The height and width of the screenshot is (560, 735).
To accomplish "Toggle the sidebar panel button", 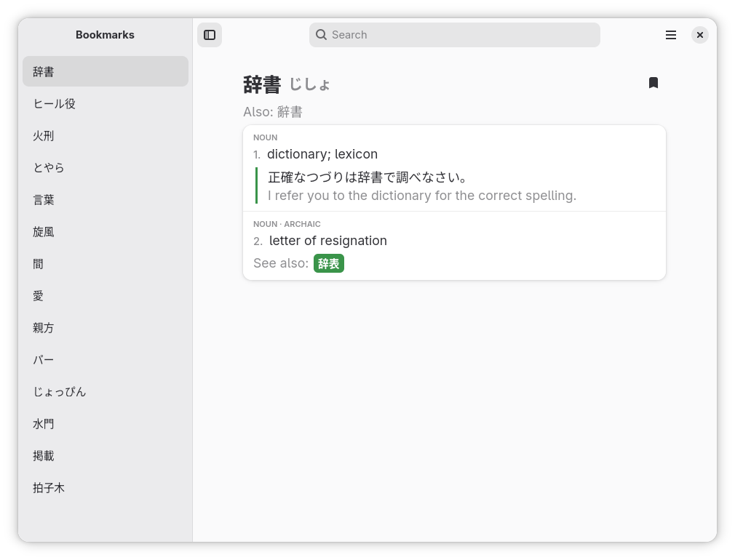I will 210,35.
